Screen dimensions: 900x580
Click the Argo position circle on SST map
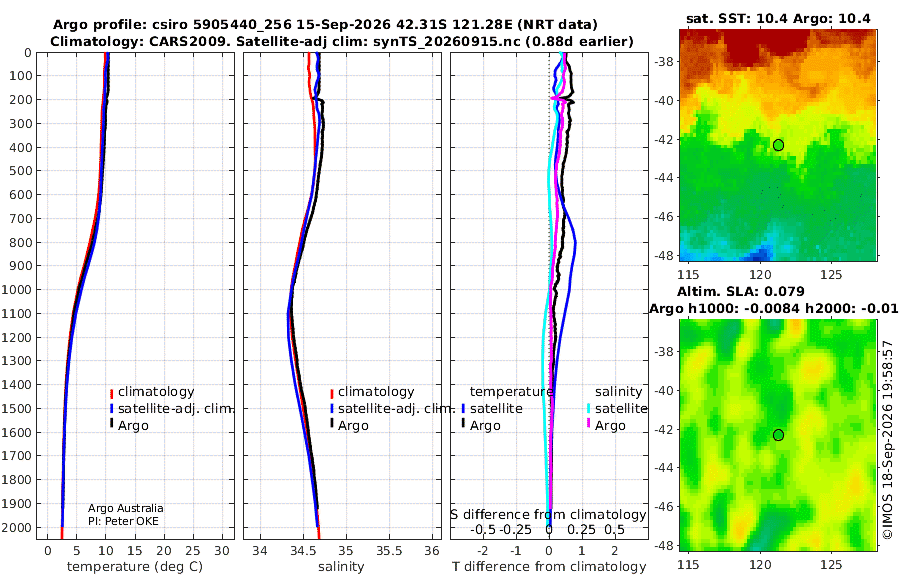[x=778, y=145]
